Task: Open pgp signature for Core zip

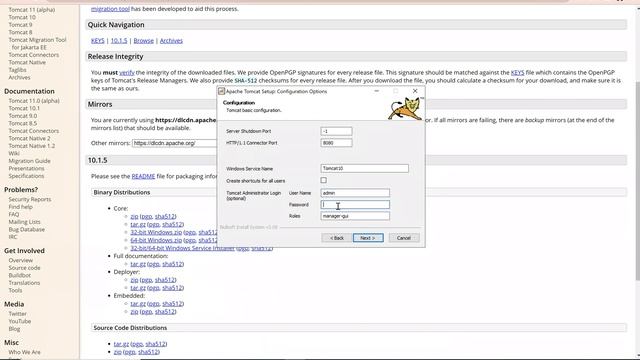Action: click(x=147, y=216)
